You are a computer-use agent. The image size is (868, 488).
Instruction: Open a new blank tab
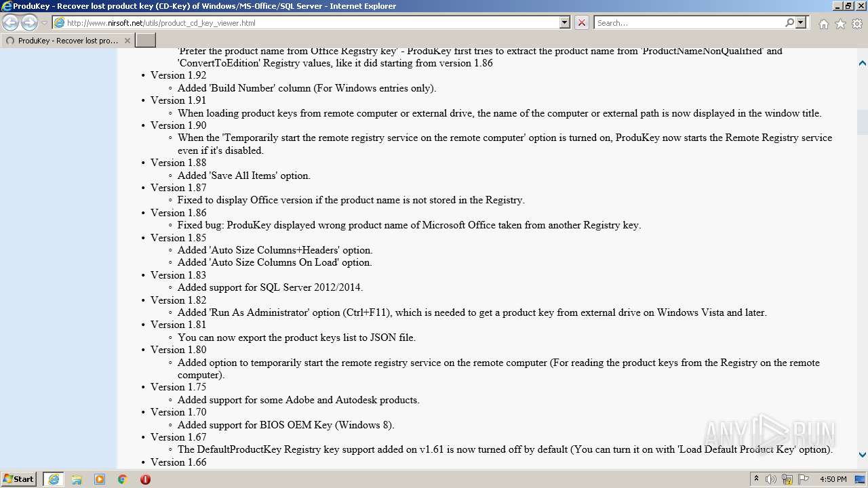coord(146,41)
